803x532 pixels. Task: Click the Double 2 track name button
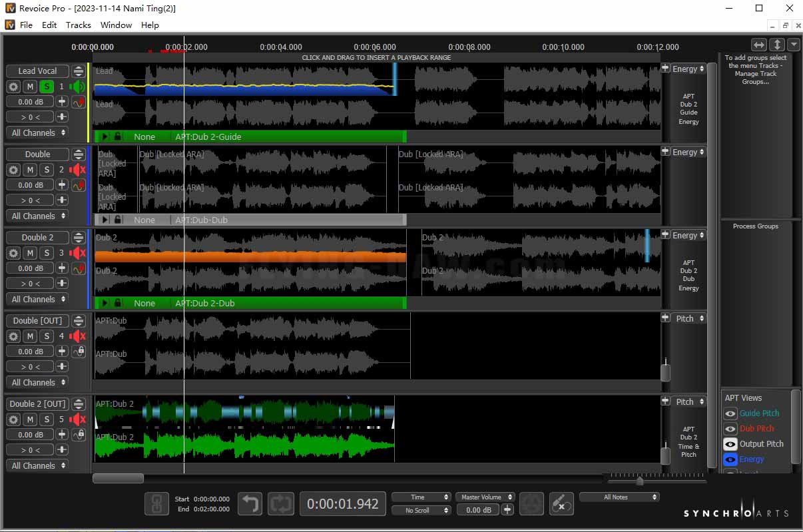pyautogui.click(x=37, y=237)
